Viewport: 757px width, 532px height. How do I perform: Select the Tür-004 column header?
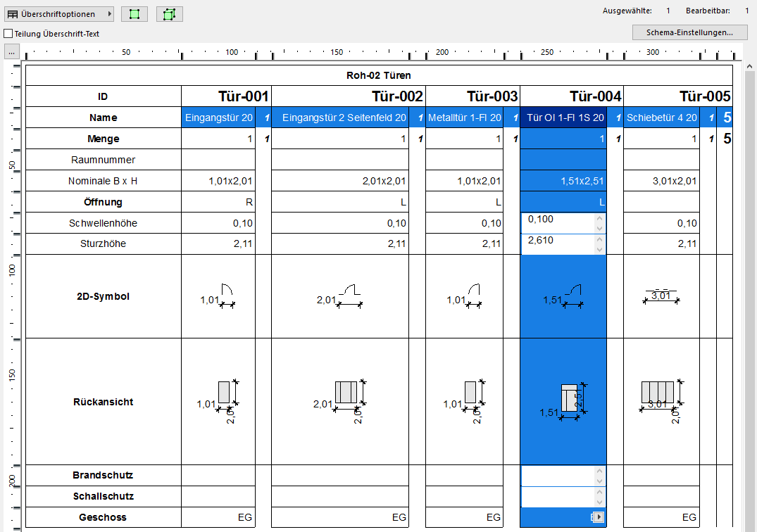click(572, 96)
